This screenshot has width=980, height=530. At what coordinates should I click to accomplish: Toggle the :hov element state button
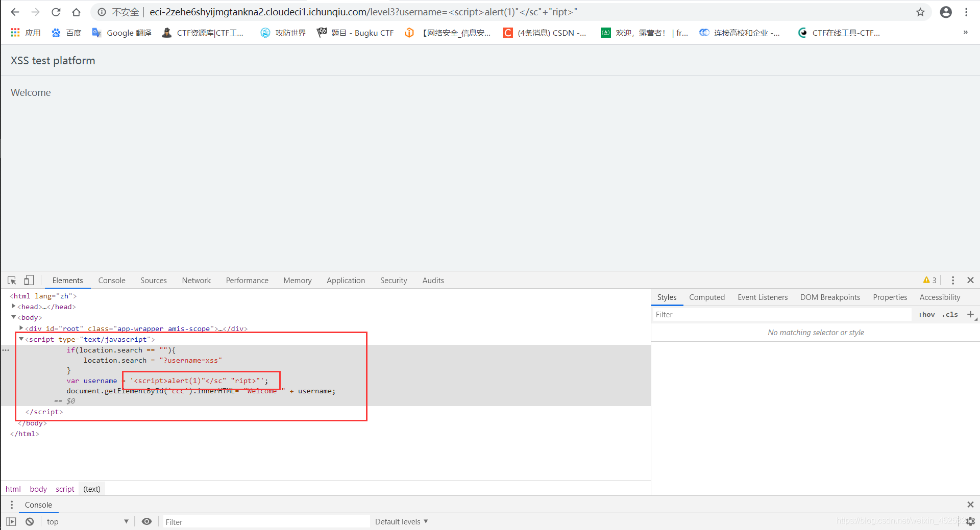pos(926,315)
